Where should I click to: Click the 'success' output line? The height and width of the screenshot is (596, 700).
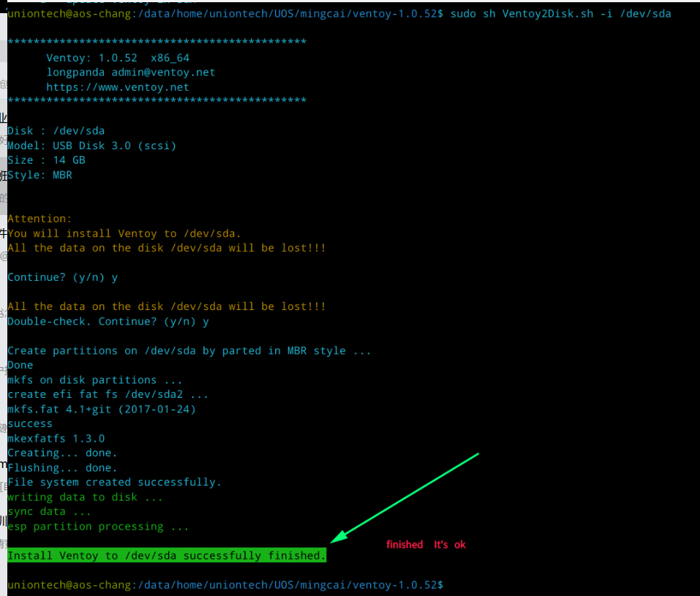pyautogui.click(x=30, y=423)
